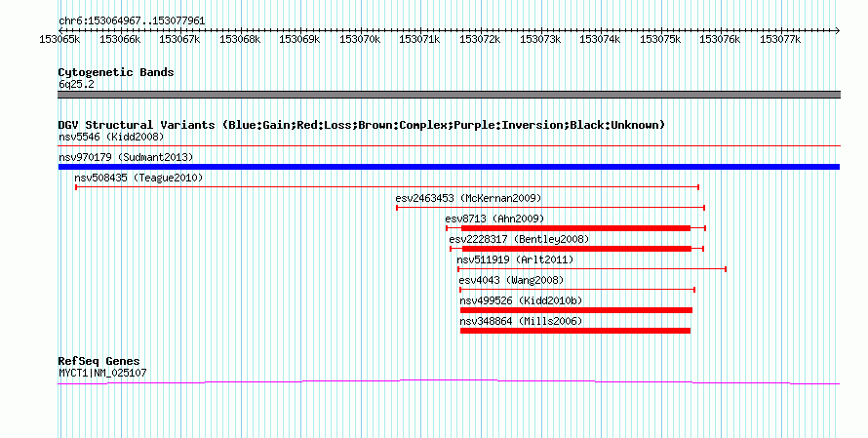Click the esv4043 (Wang2008) label
Image resolution: width=868 pixels, height=438 pixels.
coord(511,280)
